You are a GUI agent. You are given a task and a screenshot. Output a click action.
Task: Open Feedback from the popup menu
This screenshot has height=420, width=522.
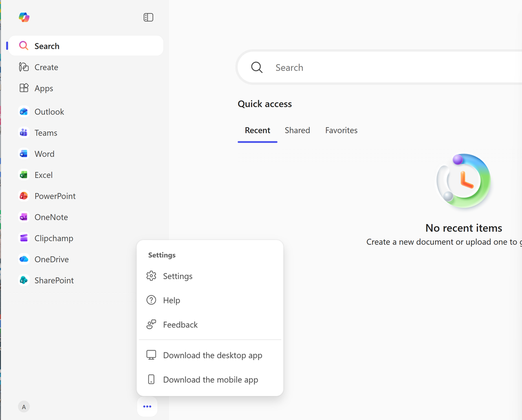tap(180, 325)
